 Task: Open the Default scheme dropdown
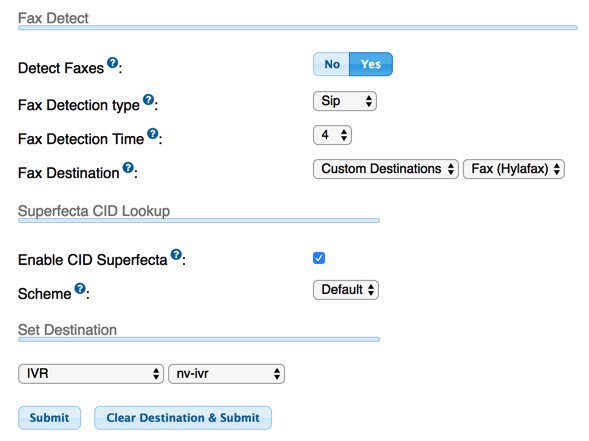tap(346, 290)
